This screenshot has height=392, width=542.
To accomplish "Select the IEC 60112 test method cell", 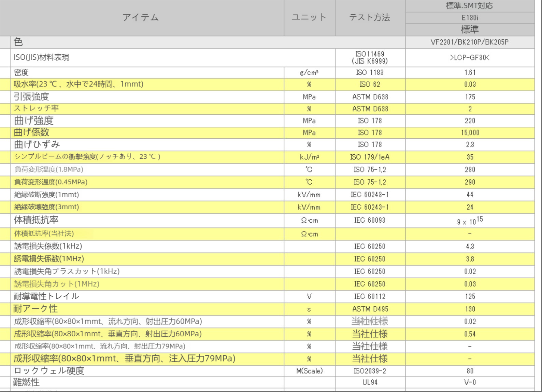I will (x=370, y=296).
